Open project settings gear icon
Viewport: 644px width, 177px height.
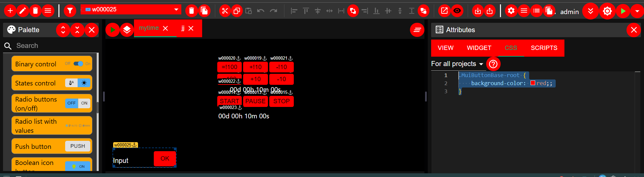pos(511,11)
